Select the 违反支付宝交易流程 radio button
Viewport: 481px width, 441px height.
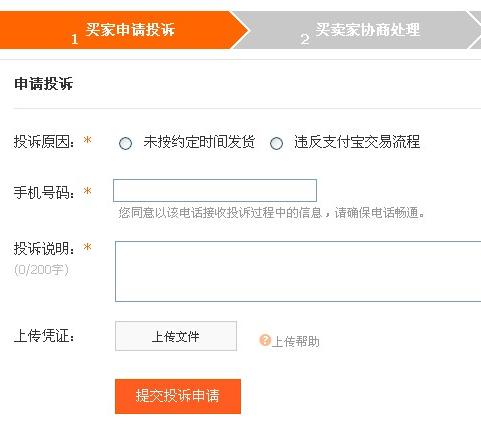(x=276, y=143)
